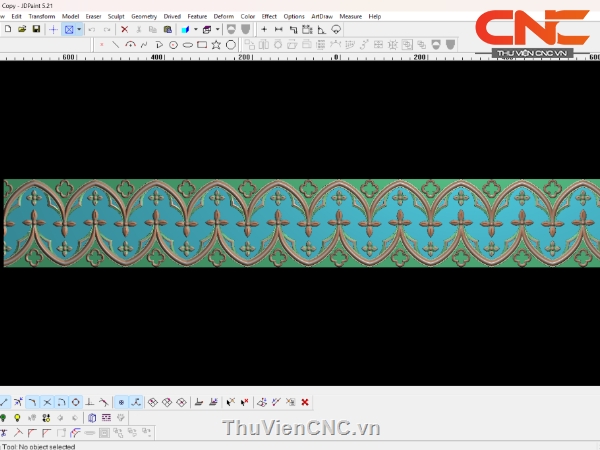This screenshot has height=450, width=600.
Task: Click the crosshair select tool icon
Action: tap(53, 30)
